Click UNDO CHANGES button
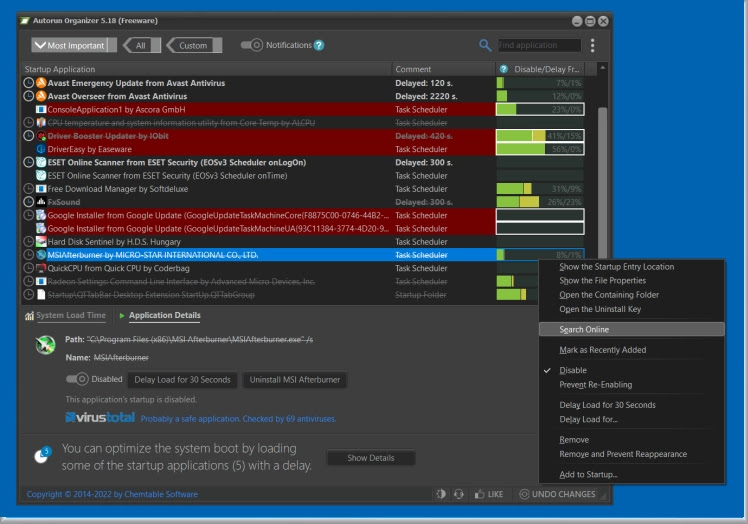The image size is (748, 524). click(557, 494)
